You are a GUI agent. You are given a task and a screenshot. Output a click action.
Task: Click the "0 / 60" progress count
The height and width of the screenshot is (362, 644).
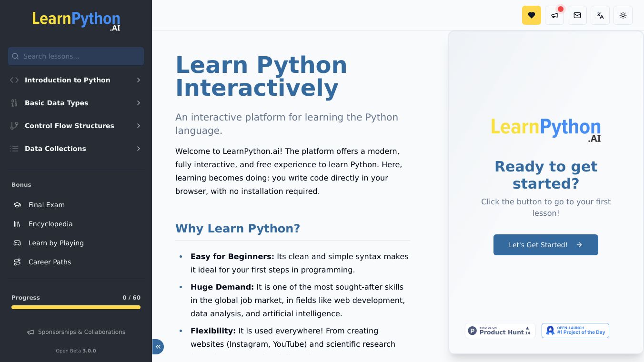[x=131, y=298]
